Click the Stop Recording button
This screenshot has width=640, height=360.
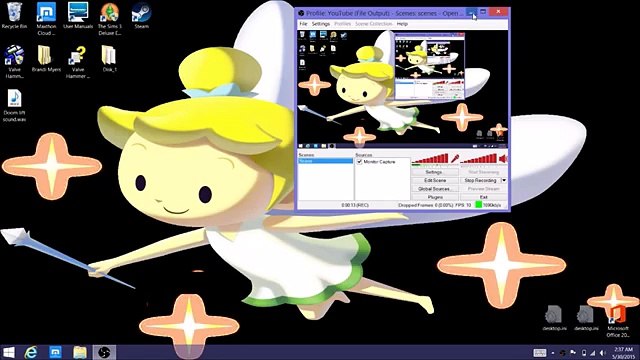(x=480, y=180)
